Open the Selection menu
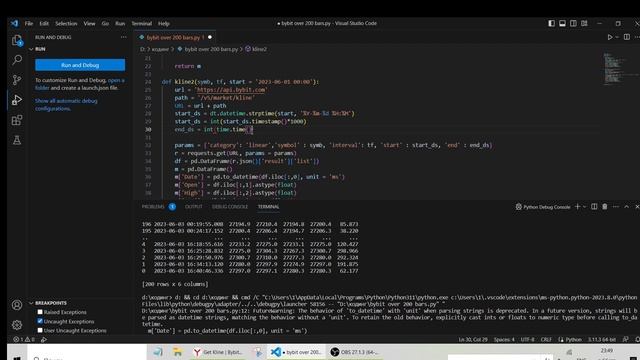 66,24
